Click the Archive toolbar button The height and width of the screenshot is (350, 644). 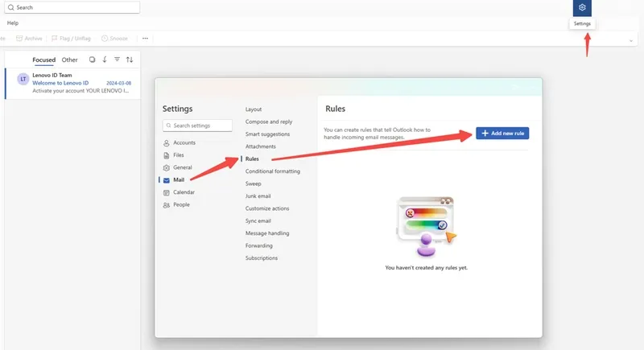tap(29, 39)
